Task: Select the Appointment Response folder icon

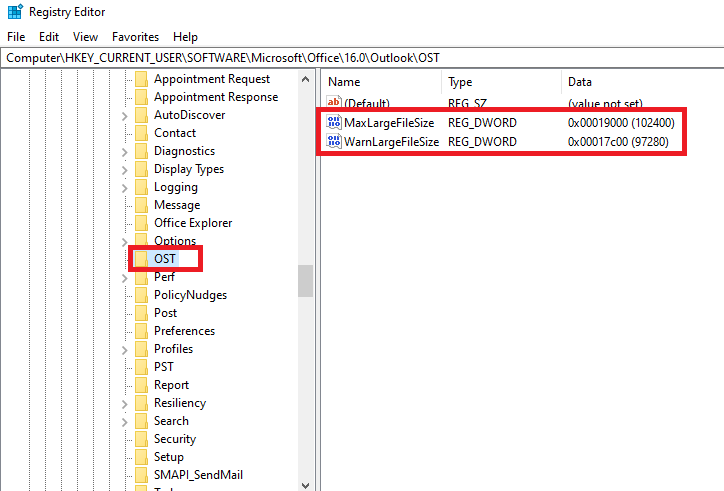Action: [x=141, y=97]
